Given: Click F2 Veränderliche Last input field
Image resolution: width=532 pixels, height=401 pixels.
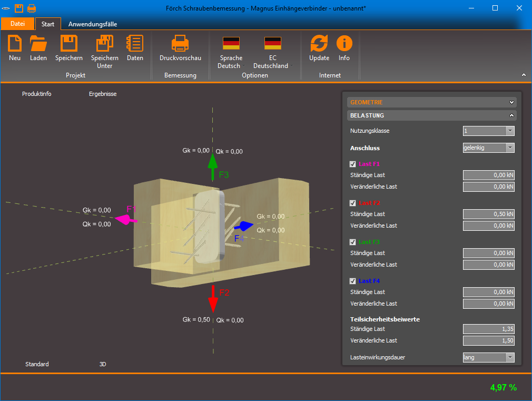Looking at the screenshot, I should point(489,226).
